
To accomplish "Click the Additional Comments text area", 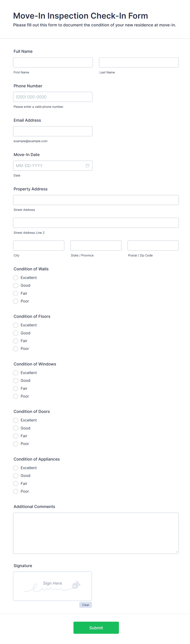I will pyautogui.click(x=96, y=533).
